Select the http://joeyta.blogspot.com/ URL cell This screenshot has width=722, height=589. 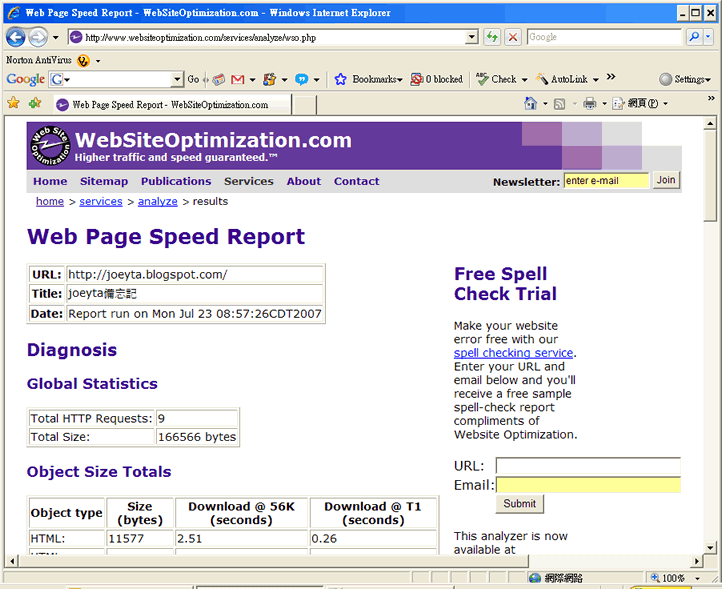click(195, 274)
